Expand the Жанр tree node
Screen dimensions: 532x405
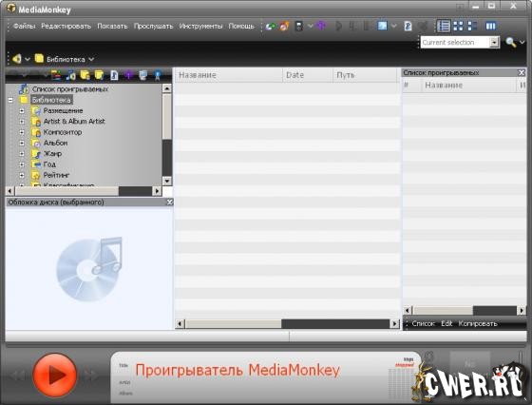(x=22, y=154)
